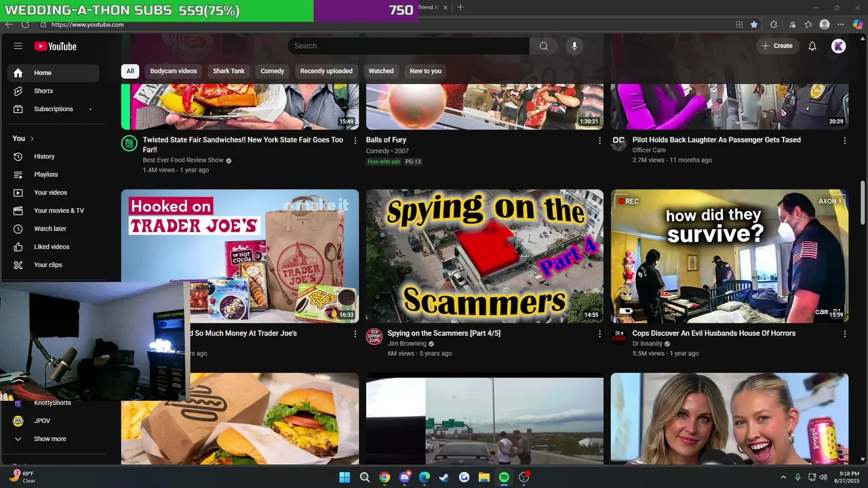Click the page vertical scrollbar thumb

pos(863,202)
